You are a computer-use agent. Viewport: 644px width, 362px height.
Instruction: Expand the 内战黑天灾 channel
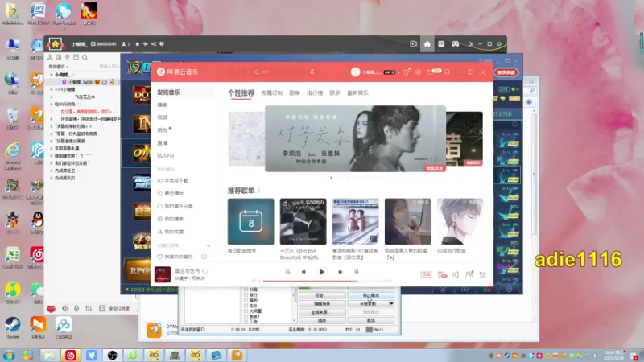[52, 178]
